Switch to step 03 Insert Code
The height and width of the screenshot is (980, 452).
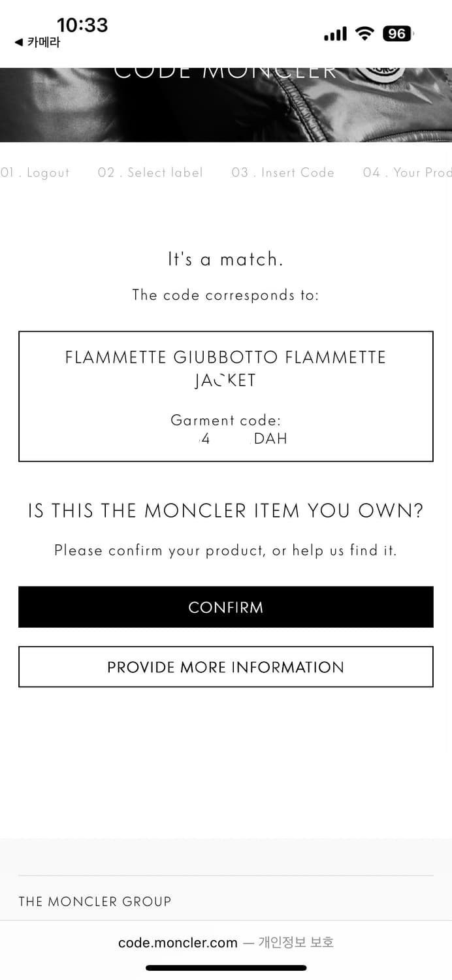(x=283, y=172)
